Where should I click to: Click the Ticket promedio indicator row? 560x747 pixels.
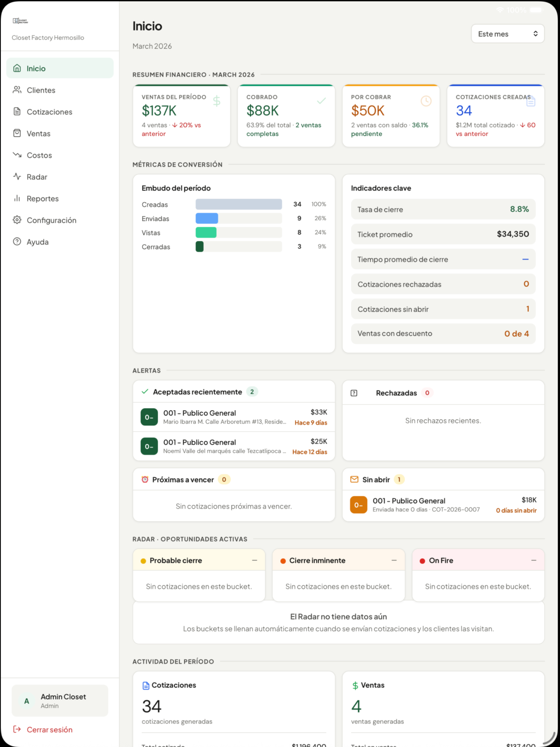point(443,234)
